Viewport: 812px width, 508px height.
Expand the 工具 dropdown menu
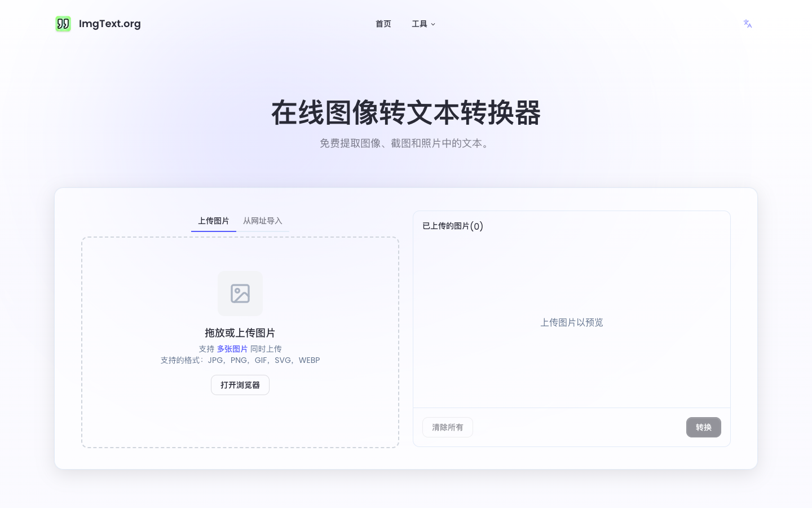(x=423, y=24)
